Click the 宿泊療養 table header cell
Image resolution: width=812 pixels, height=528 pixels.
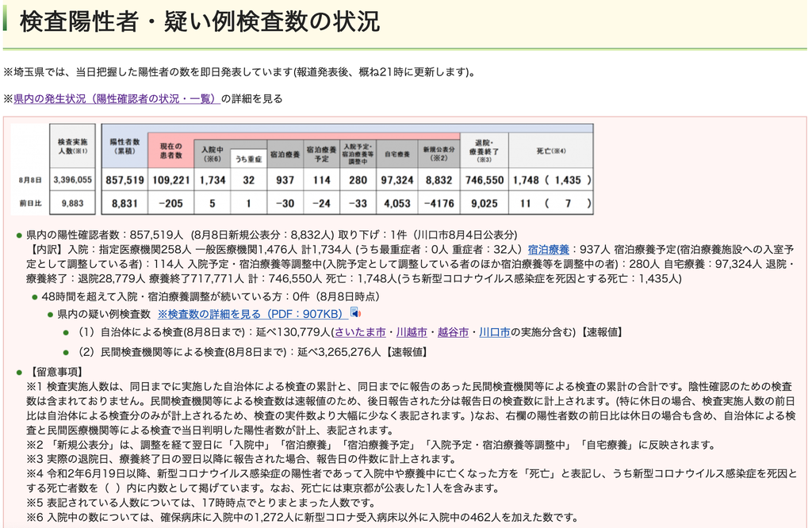[285, 154]
